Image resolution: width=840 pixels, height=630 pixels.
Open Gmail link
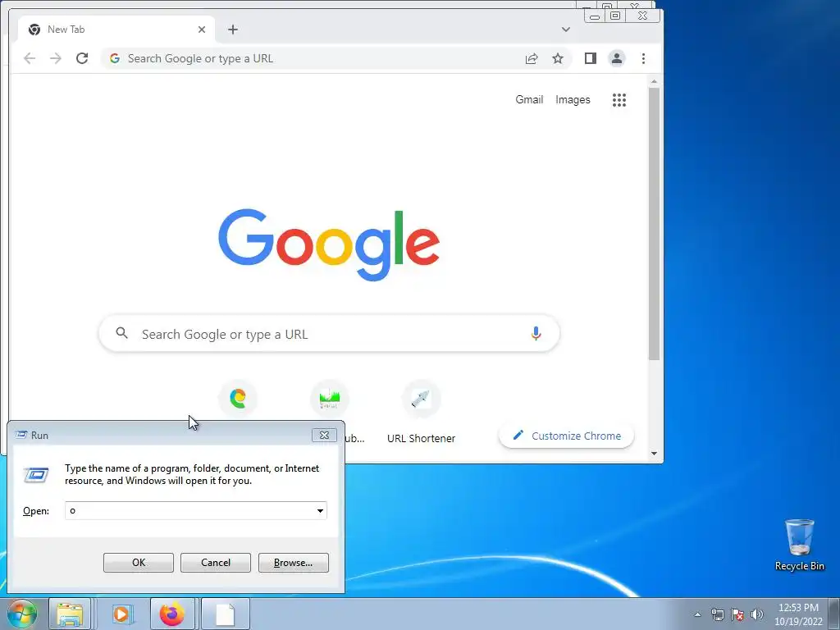point(529,99)
